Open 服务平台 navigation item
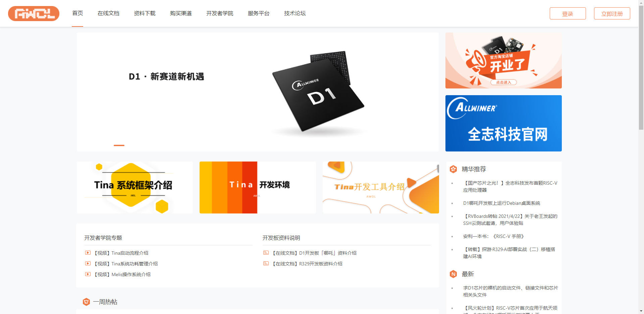This screenshot has width=644, height=314. click(x=259, y=13)
